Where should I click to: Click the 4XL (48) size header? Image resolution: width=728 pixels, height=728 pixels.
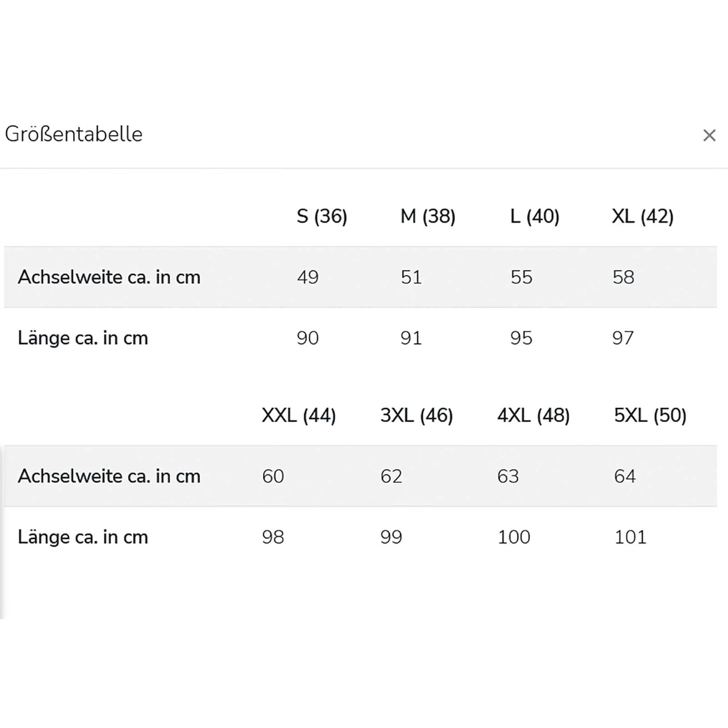click(x=533, y=415)
